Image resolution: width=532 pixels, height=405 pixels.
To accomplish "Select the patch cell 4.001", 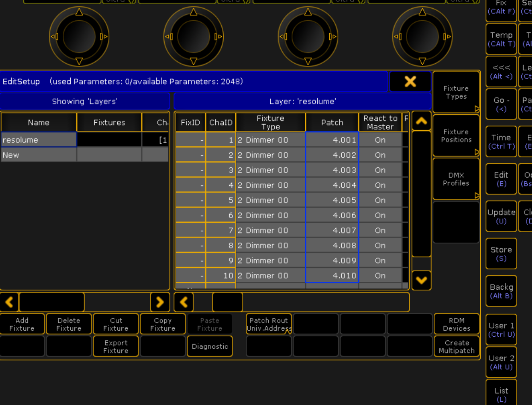I will [x=332, y=140].
